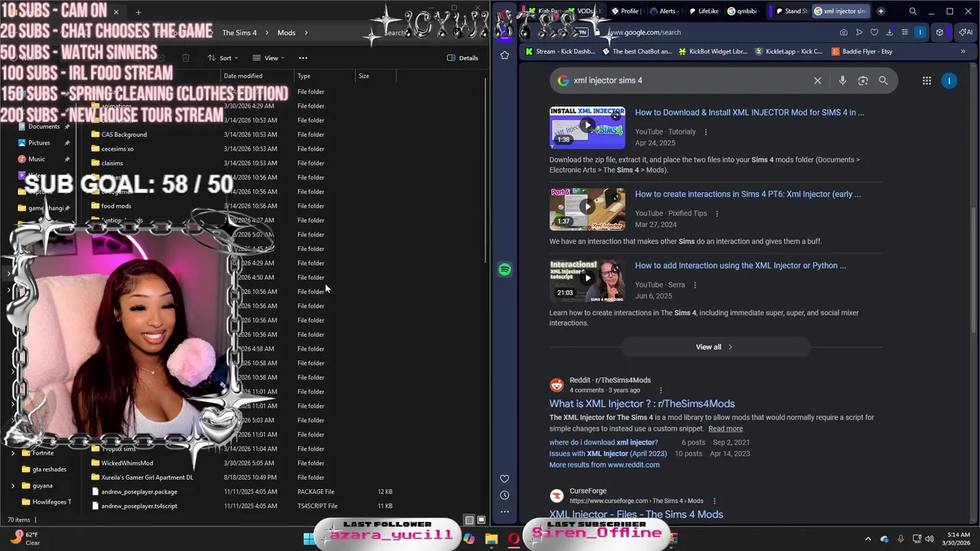Play the 1:37 Pixified Tips thumbnail
Image resolution: width=980 pixels, height=551 pixels.
click(x=587, y=209)
